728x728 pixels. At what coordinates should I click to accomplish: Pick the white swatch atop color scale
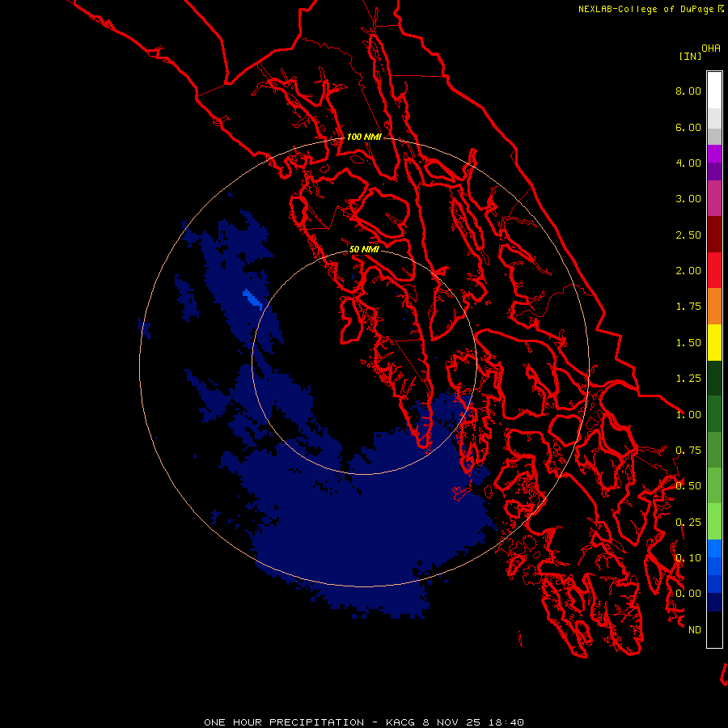click(x=714, y=91)
